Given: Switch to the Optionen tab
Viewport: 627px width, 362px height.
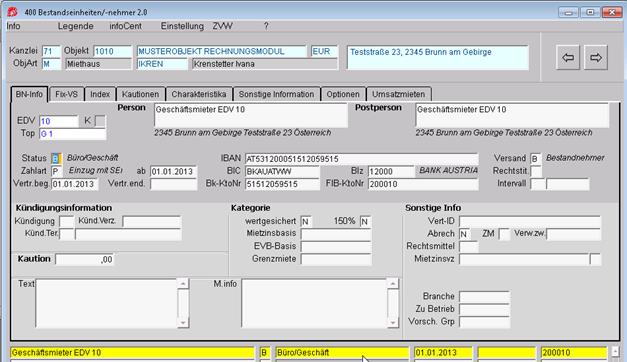Looking at the screenshot, I should coord(343,94).
